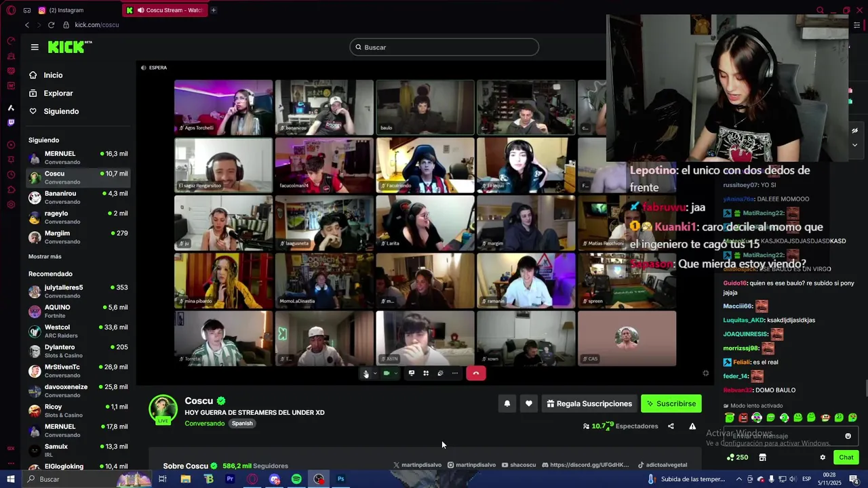Insert the red angry emote
868x488 pixels.
[x=743, y=418]
